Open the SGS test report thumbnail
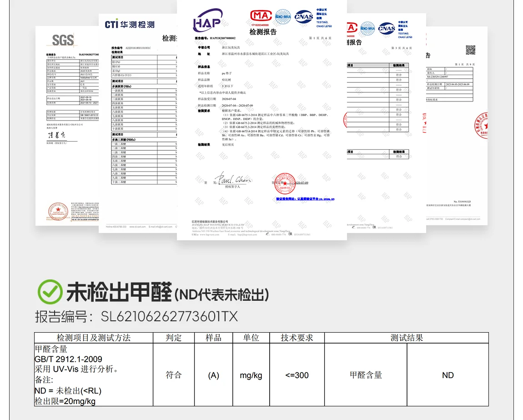Image resolution: width=523 pixels, height=420 pixels. pos(67,126)
